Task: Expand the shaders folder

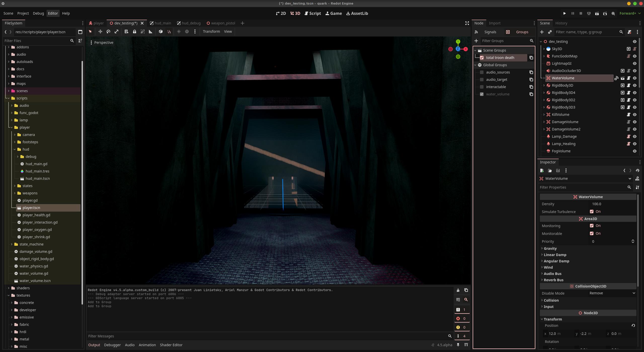Action: (9, 288)
